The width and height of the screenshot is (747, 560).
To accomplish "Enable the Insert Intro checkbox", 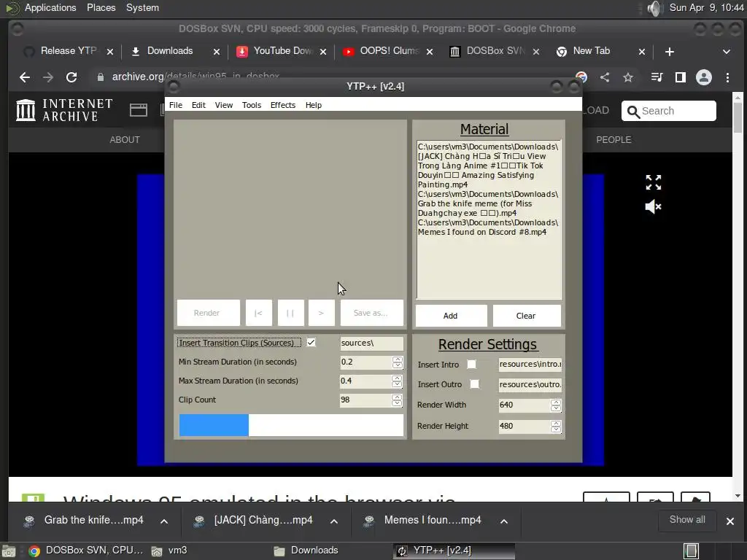I will point(471,365).
